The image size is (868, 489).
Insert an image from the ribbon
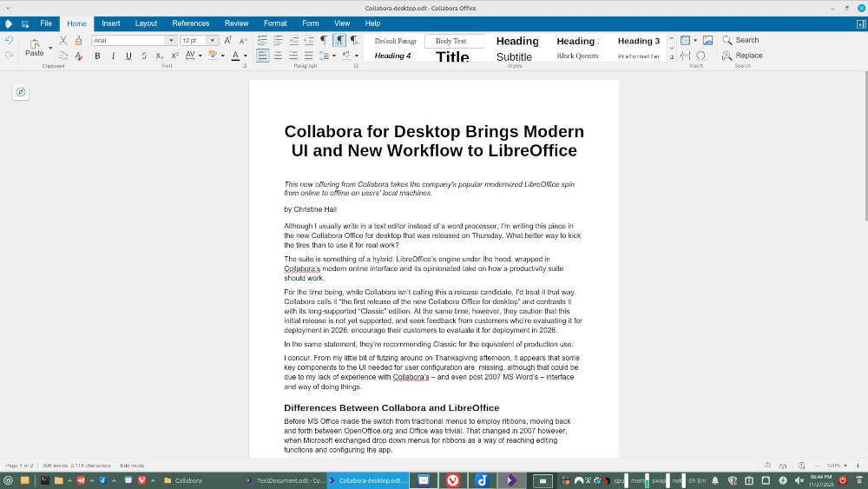point(707,41)
